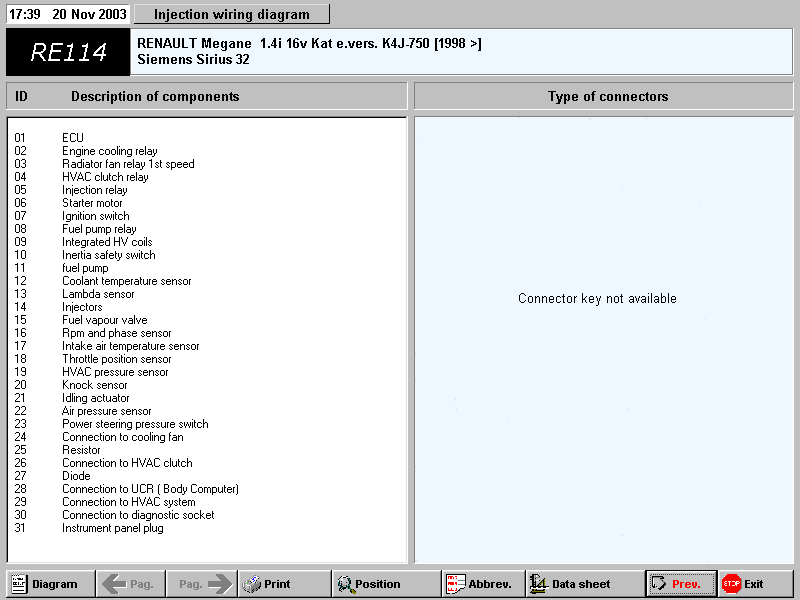Screen dimensions: 800x600
Task: Click the red STOP icon
Action: (x=731, y=584)
